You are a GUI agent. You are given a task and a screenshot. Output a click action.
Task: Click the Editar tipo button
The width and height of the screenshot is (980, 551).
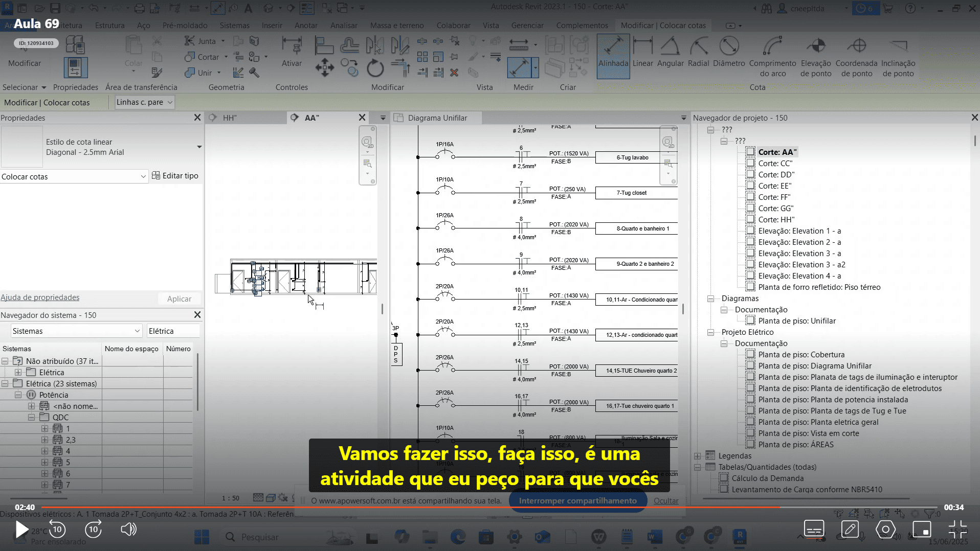point(175,176)
